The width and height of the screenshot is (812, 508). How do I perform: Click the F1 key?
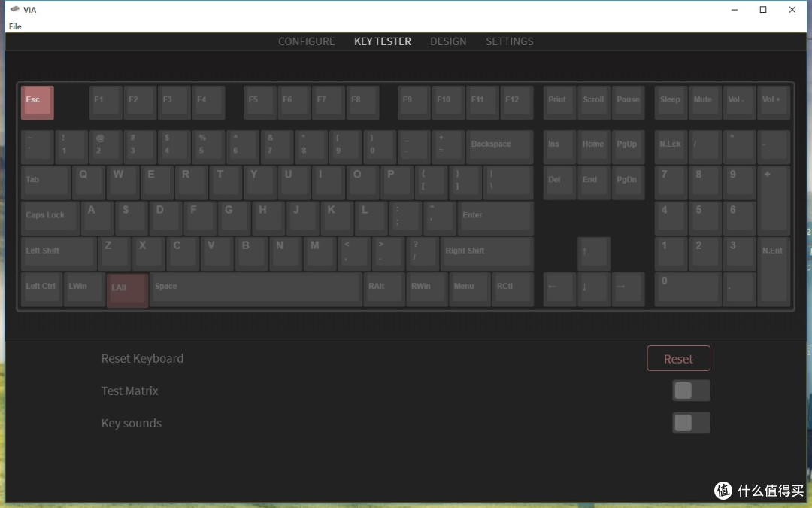tap(106, 102)
